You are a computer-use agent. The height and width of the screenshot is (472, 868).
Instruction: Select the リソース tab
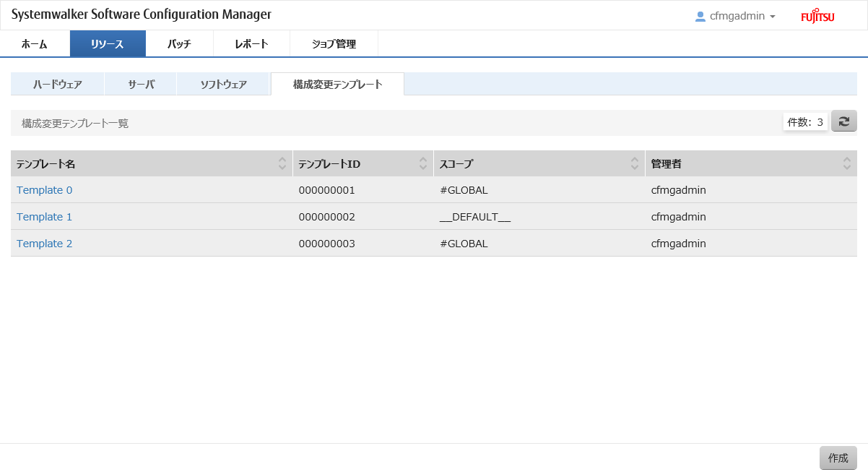108,43
